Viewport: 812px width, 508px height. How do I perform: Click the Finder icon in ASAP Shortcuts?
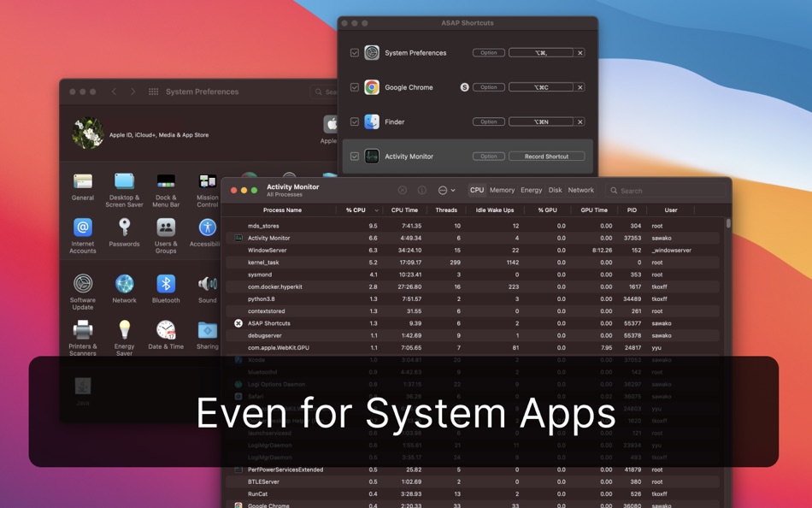(372, 121)
